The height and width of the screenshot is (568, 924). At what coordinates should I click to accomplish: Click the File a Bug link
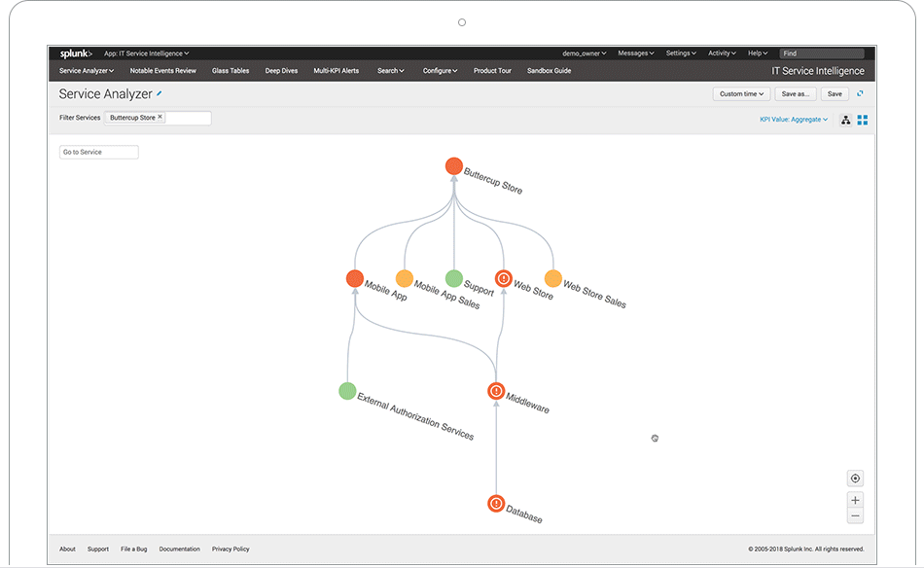[134, 550]
